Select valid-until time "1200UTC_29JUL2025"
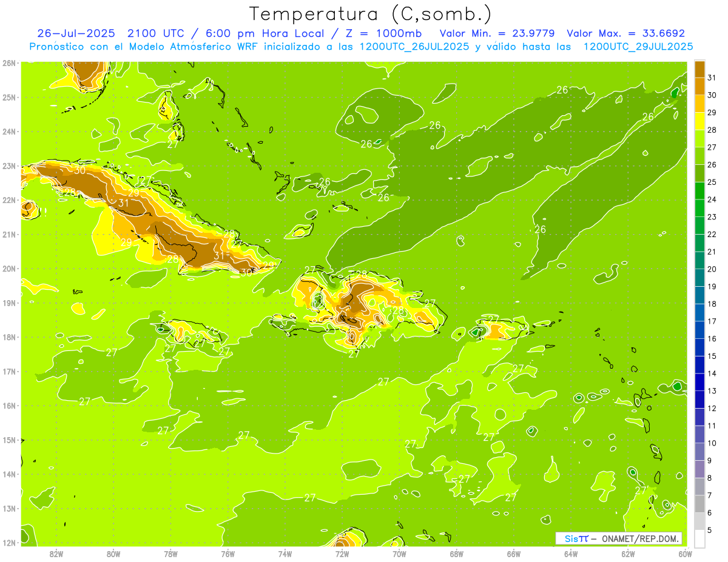 tap(639, 46)
